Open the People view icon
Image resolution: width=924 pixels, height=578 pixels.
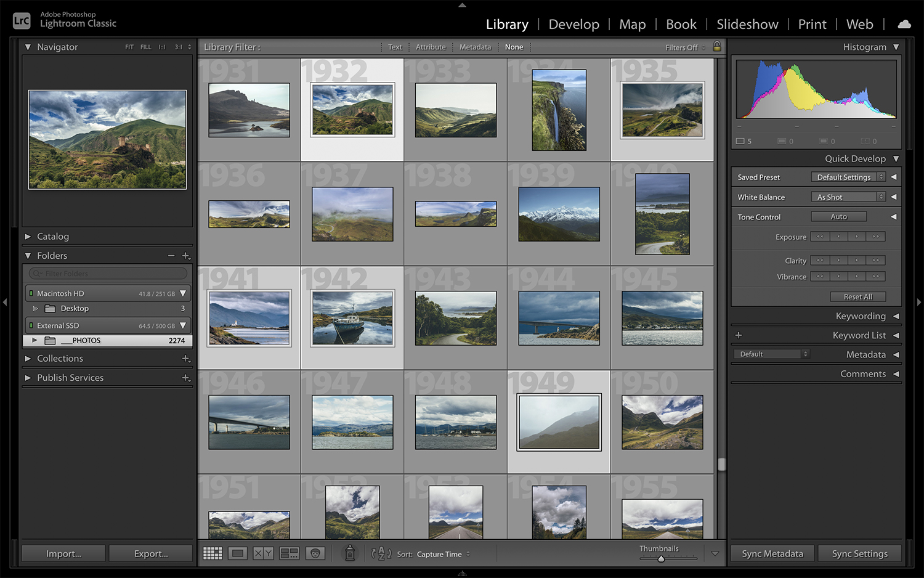tap(315, 553)
